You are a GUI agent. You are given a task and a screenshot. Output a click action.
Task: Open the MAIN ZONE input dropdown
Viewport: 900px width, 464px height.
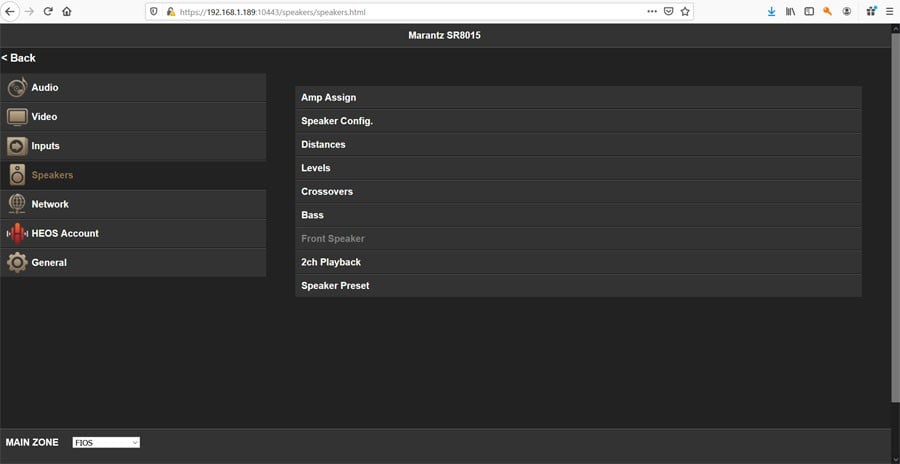point(106,442)
